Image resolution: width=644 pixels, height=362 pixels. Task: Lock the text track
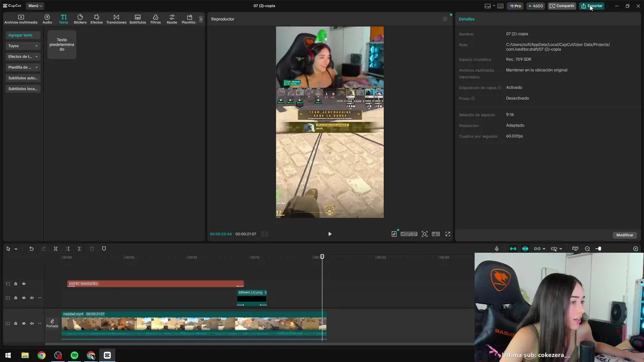[16, 284]
